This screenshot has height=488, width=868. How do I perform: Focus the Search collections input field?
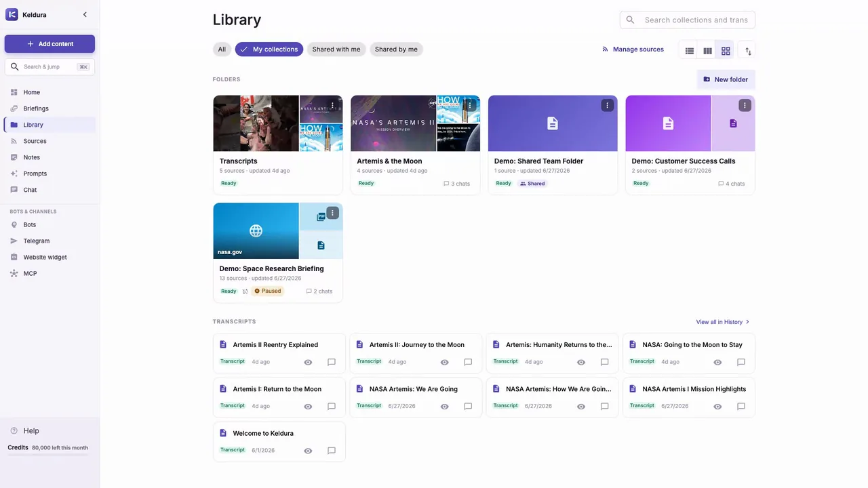point(688,20)
